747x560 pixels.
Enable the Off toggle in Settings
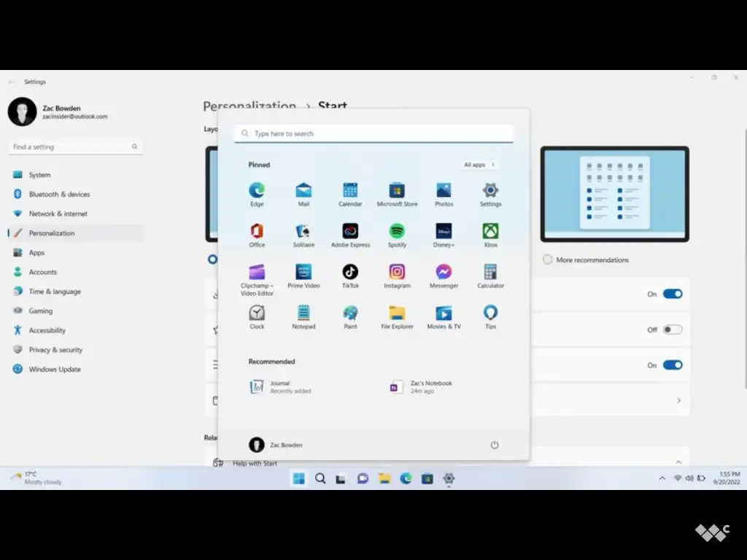pyautogui.click(x=673, y=330)
